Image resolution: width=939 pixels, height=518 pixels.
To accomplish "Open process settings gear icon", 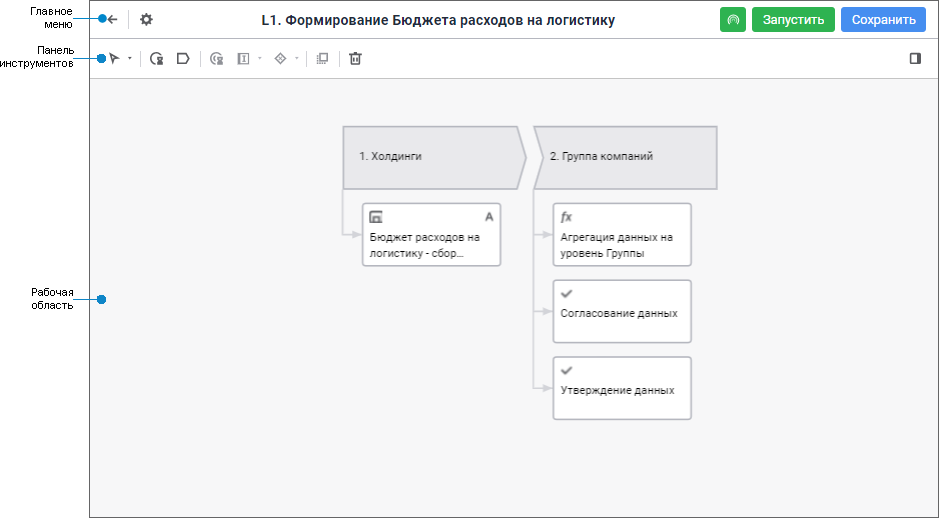I will (146, 20).
